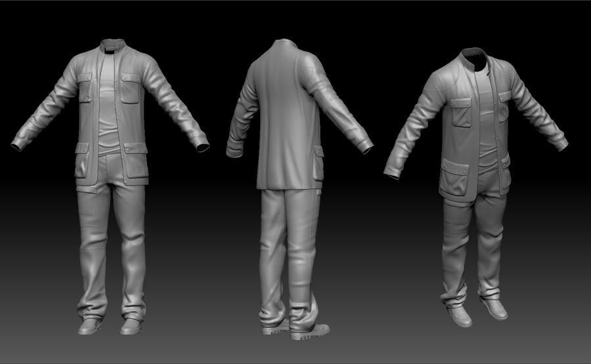The image size is (591, 364).
Task: Click the front-view jacket's stand collar
Action: pyautogui.click(x=112, y=45)
